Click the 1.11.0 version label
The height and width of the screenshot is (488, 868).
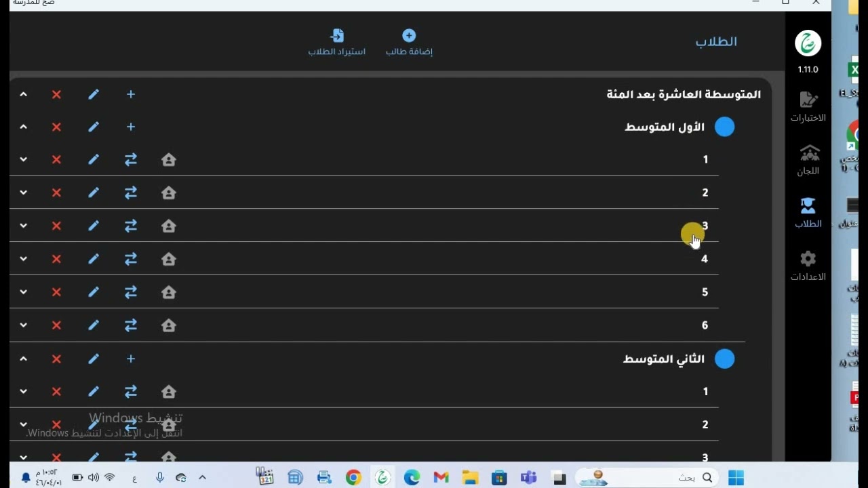808,69
